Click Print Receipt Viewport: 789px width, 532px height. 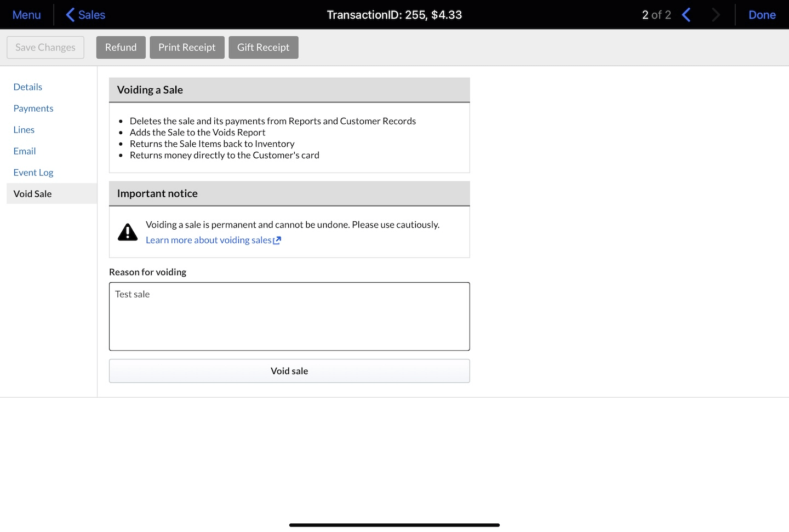187,48
